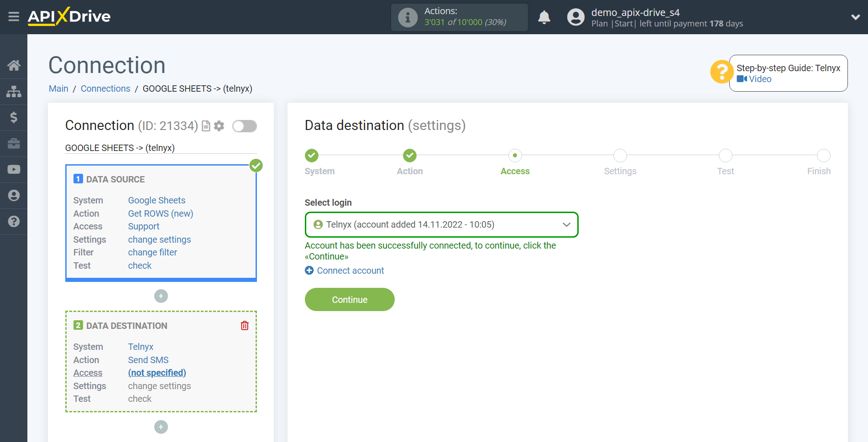Go to the Action wizard step
Screen dimensions: 868x442
pyautogui.click(x=410, y=156)
